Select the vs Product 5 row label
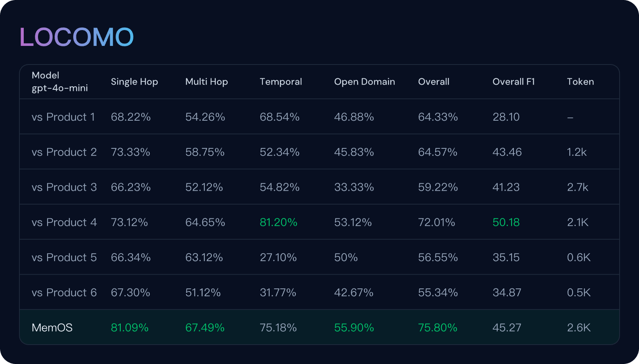The image size is (639, 364). tap(64, 258)
